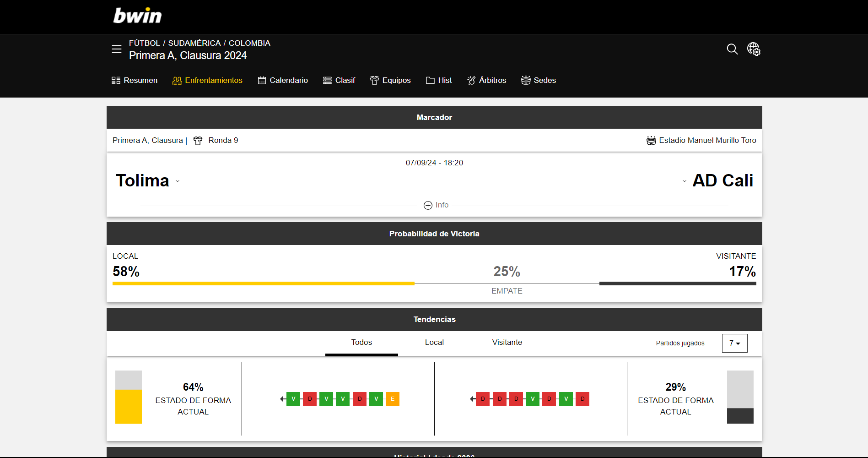This screenshot has height=458, width=868.
Task: Click Estadio Manuel Murillo Toro venue
Action: [x=707, y=141]
